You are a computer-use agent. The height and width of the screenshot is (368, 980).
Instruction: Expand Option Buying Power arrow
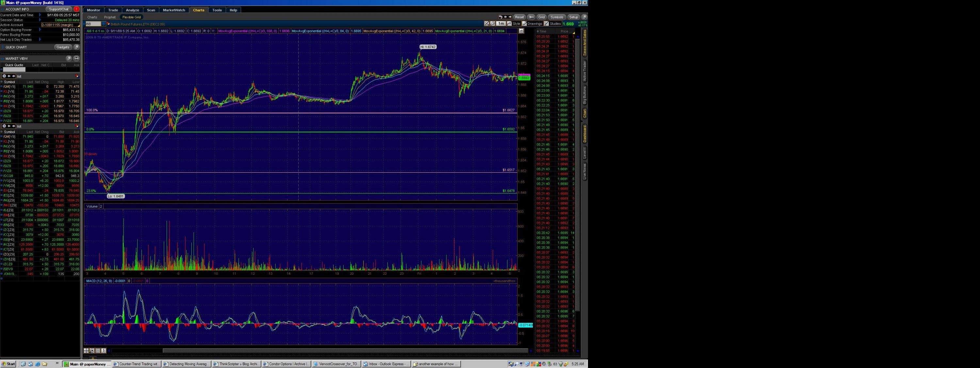pos(40,30)
